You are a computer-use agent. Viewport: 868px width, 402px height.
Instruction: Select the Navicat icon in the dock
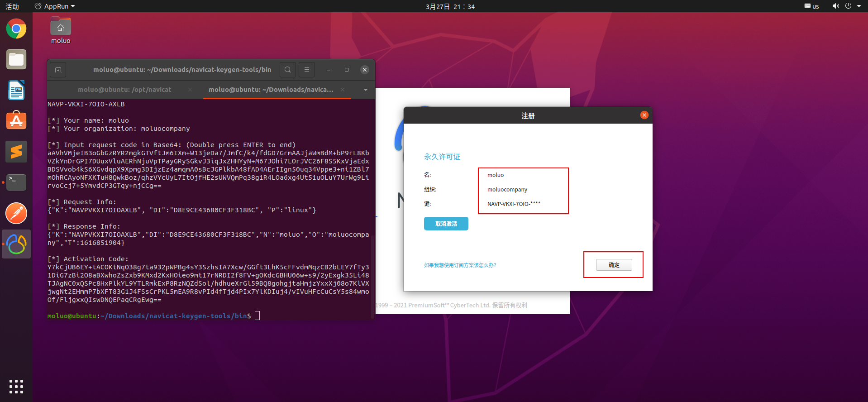(16, 244)
